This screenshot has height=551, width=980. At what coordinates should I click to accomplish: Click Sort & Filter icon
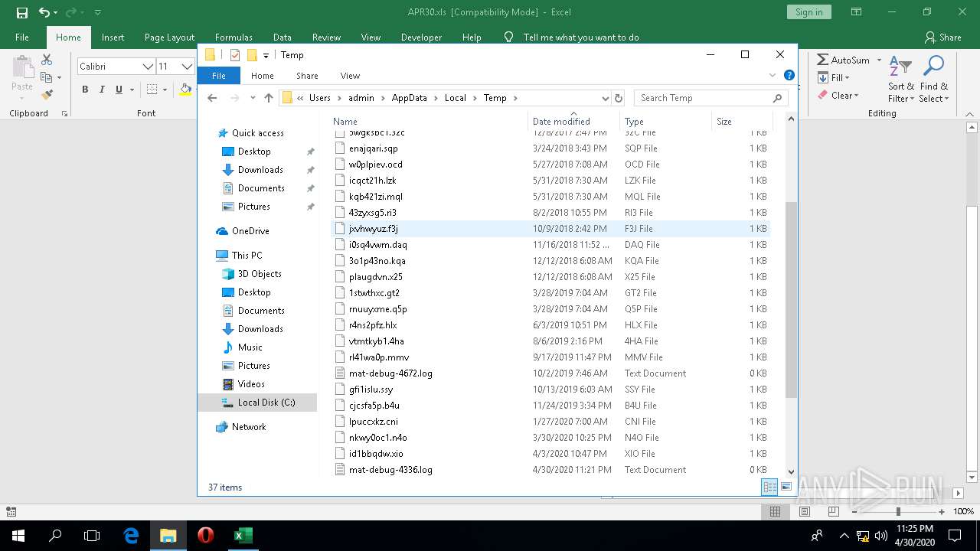pyautogui.click(x=900, y=79)
